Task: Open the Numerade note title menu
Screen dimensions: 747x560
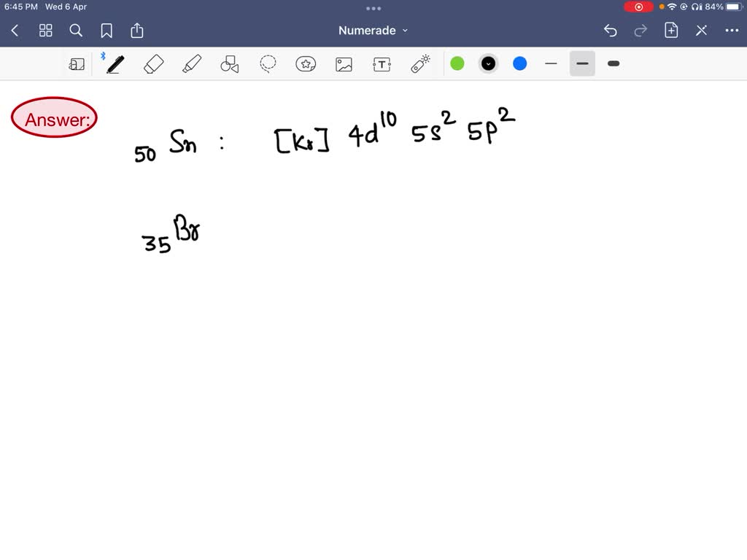Action: click(x=373, y=31)
